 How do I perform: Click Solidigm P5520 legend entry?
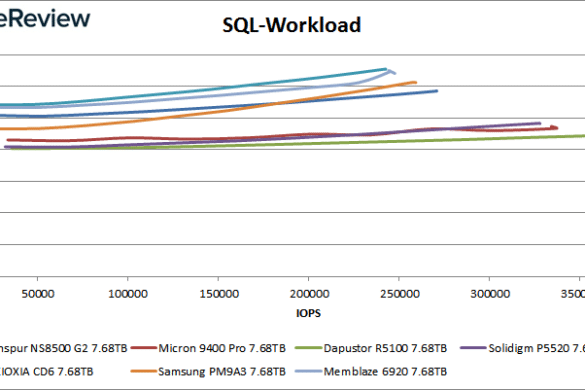[x=523, y=348]
